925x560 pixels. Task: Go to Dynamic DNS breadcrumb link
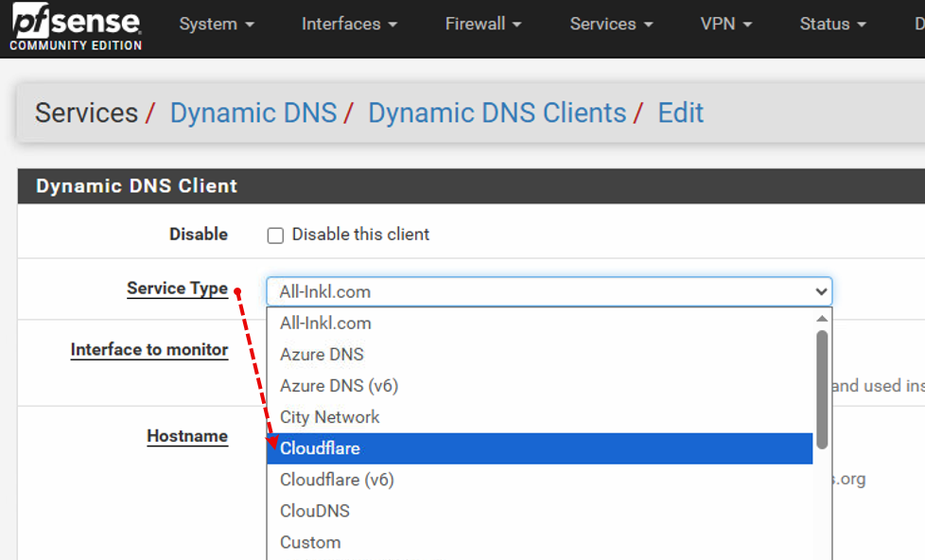[x=253, y=113]
